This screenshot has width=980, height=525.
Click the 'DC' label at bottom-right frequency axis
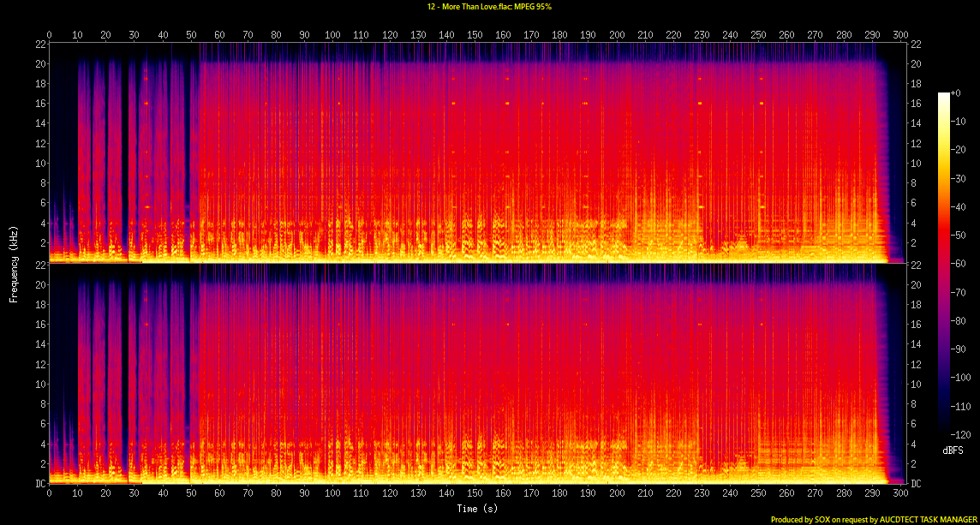coord(917,484)
